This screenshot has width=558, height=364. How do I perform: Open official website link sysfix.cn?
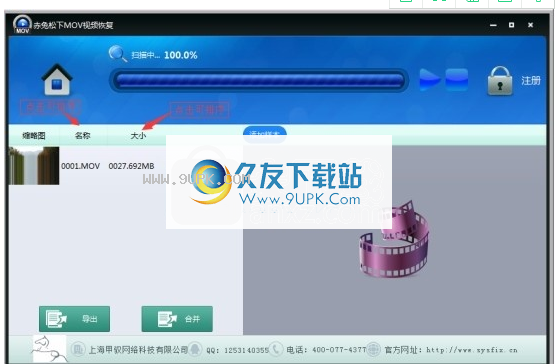(472, 350)
